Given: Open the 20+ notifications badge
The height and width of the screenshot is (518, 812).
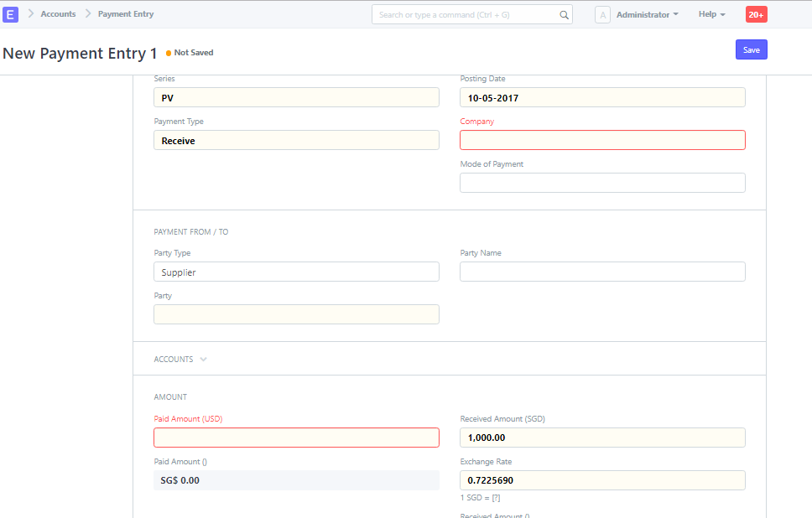Looking at the screenshot, I should click(x=756, y=14).
